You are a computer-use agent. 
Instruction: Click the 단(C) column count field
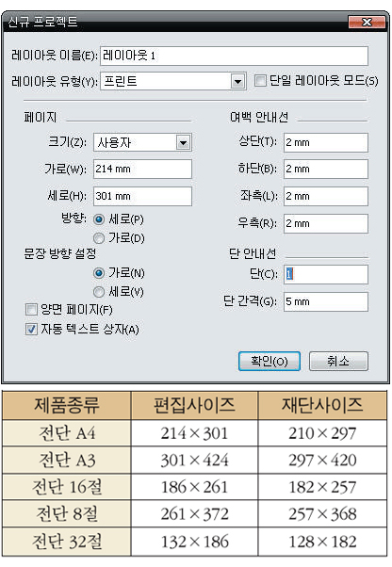[326, 274]
